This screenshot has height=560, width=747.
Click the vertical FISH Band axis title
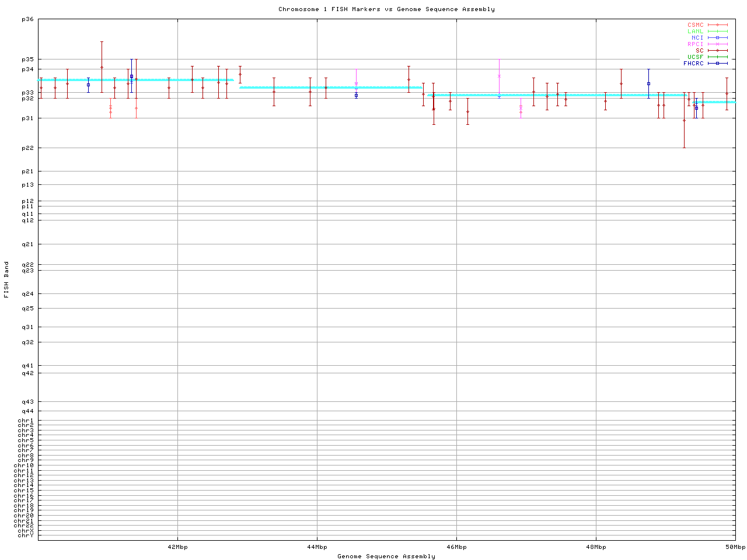6,279
